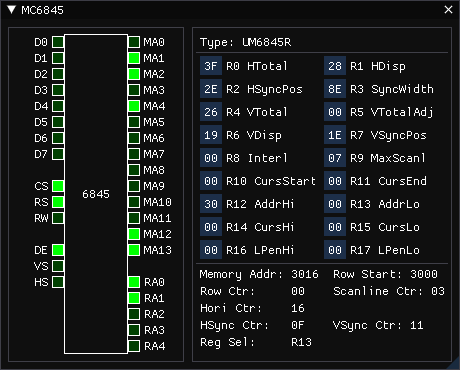Click the MA10 pin indicator
The width and height of the screenshot is (460, 370).
134,202
